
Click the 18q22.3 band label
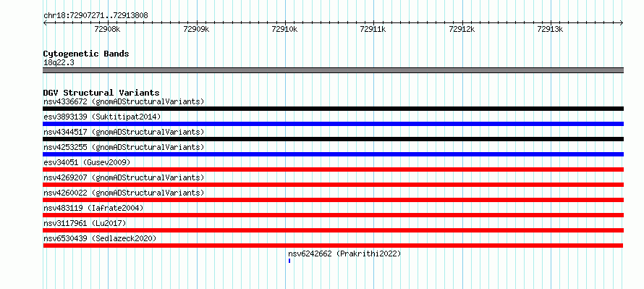59,63
